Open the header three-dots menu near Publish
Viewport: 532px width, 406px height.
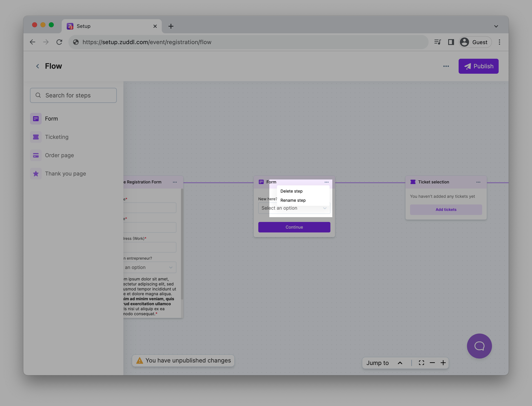click(x=446, y=66)
